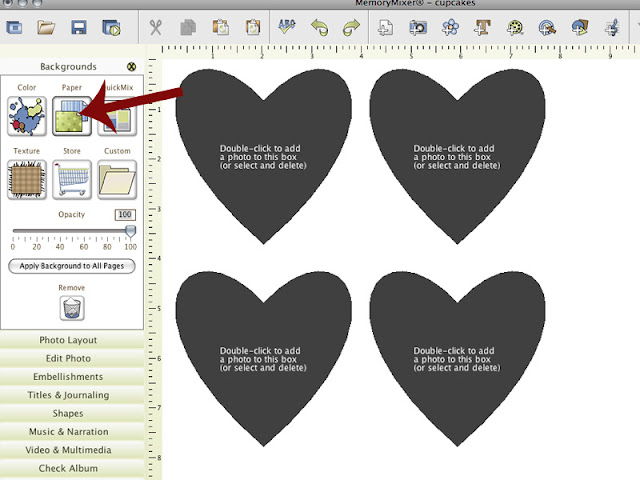Click the toolbar icon left of the music note
Image resolution: width=640 pixels, height=480 pixels.
click(580, 28)
